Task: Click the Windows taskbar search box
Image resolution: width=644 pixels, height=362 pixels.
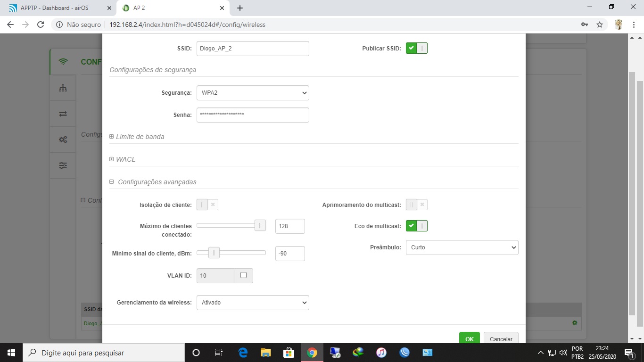Action: (103, 353)
